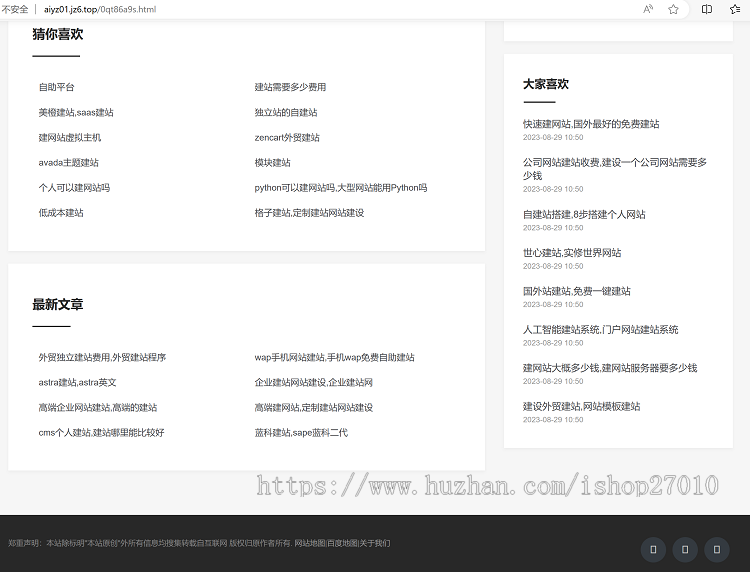Open the link 自助平台
Image resolution: width=750 pixels, height=572 pixels.
pos(56,87)
